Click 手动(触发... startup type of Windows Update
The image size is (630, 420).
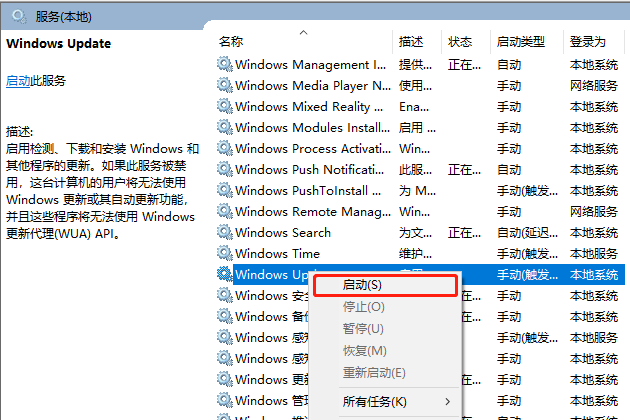click(527, 275)
